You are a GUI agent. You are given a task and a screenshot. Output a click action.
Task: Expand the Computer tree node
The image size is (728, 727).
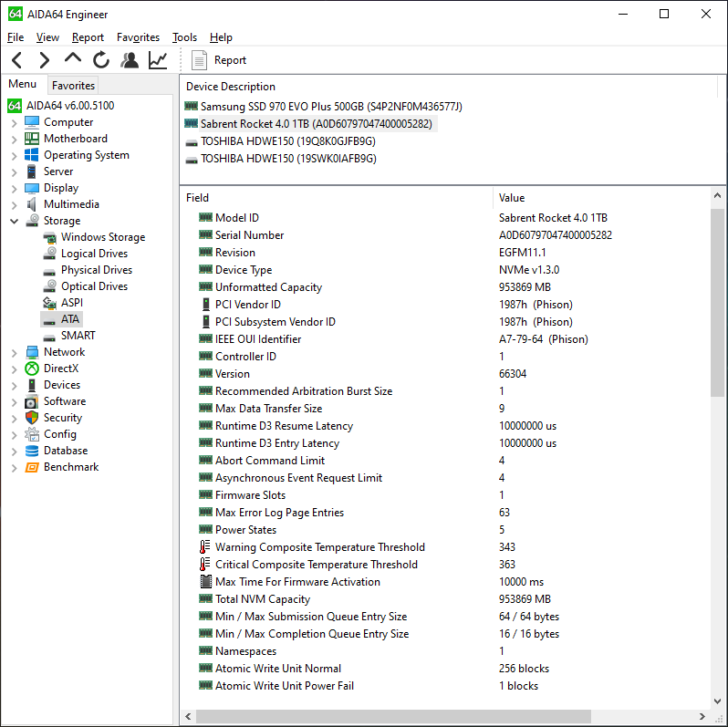tap(14, 123)
